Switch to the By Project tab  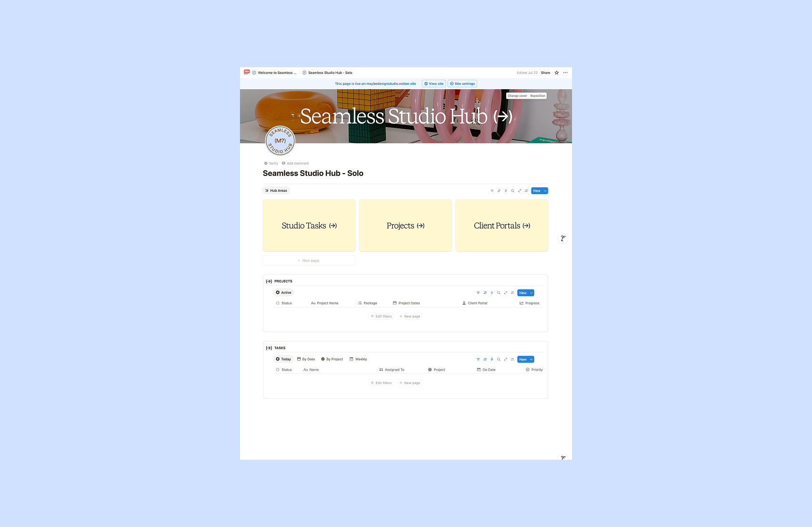coord(332,359)
